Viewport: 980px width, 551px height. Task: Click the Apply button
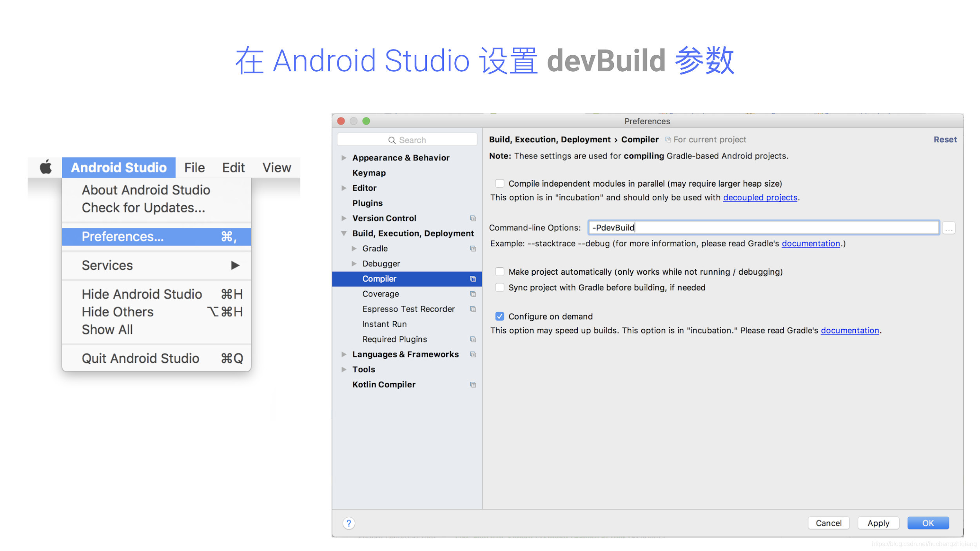pos(878,523)
